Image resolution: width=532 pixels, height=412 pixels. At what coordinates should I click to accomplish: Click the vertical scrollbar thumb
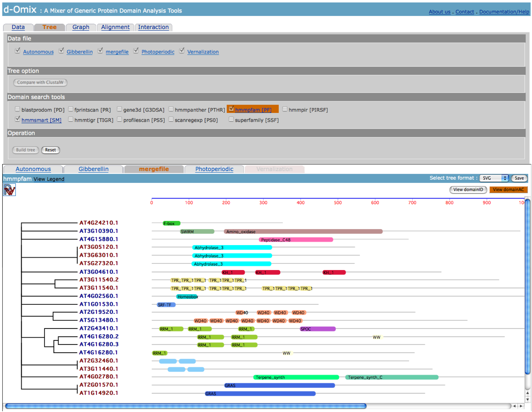point(528,287)
